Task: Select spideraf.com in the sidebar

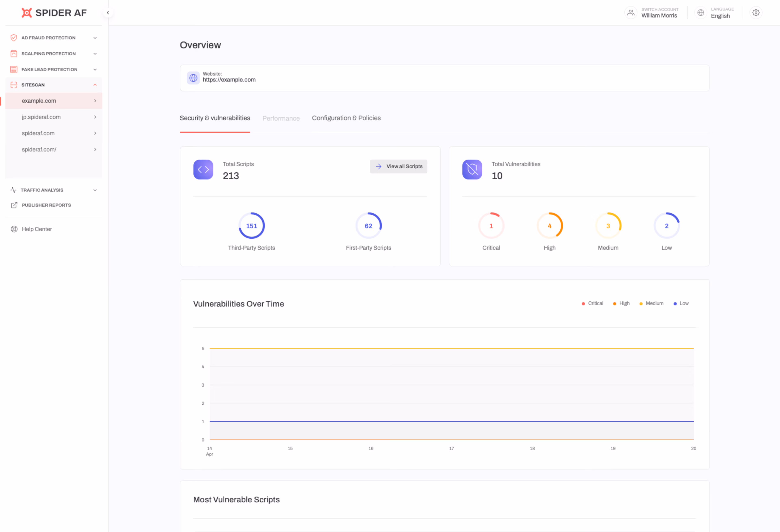Action: (54, 133)
